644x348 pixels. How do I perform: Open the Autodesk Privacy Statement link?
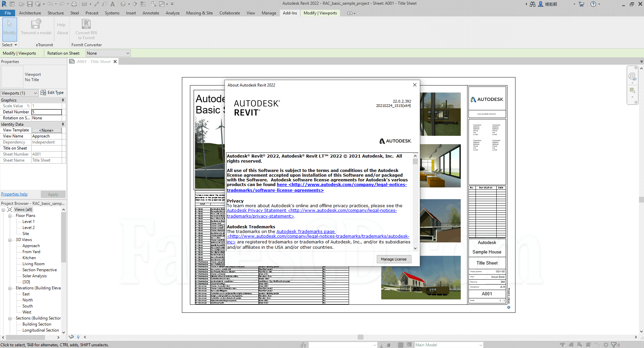pyautogui.click(x=312, y=213)
